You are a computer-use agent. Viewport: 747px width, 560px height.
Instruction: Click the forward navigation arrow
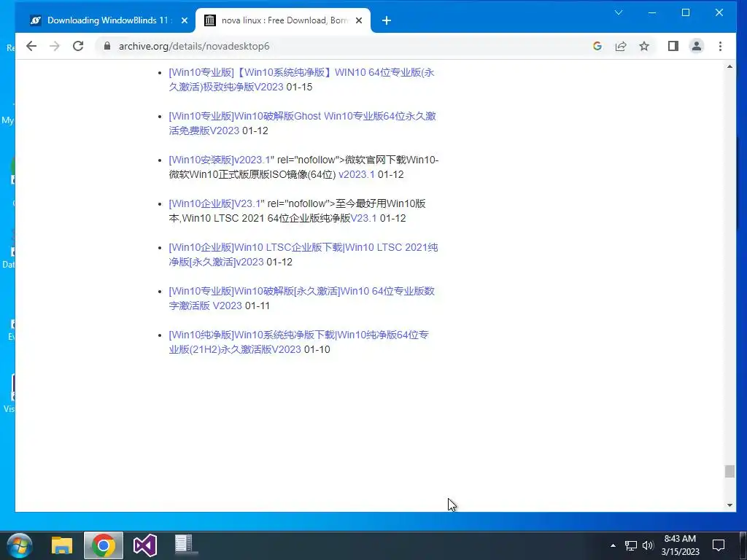tap(55, 46)
